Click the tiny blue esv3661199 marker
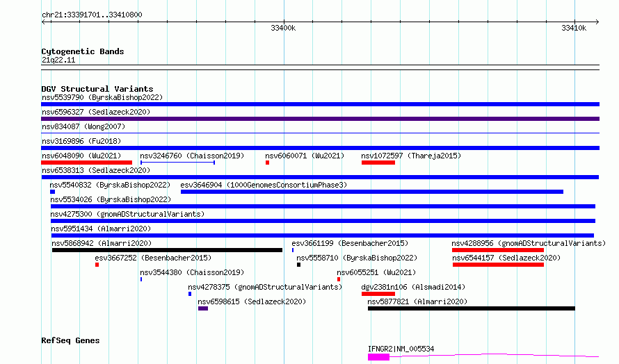 pyautogui.click(x=293, y=250)
